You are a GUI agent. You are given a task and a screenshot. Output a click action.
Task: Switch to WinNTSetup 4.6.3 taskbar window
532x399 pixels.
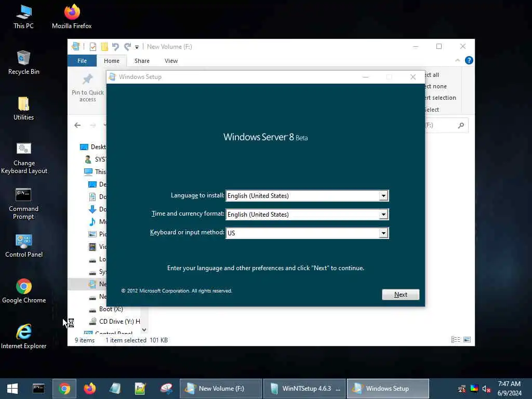(304, 389)
